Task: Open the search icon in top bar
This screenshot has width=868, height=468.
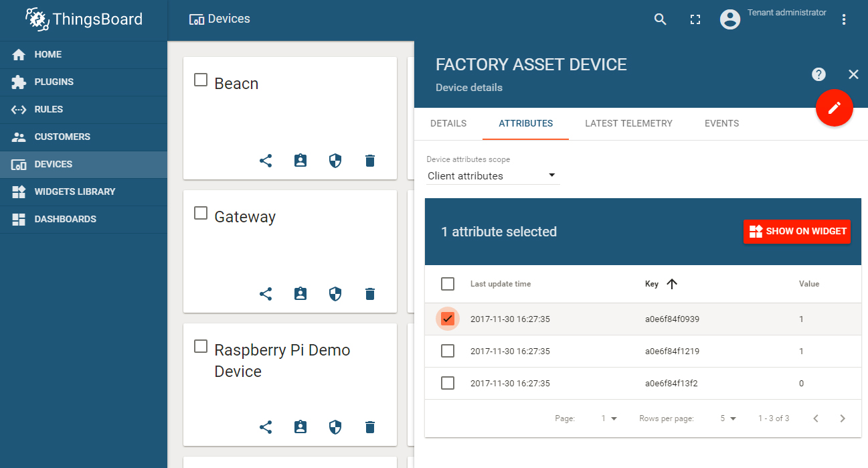Action: pos(661,19)
